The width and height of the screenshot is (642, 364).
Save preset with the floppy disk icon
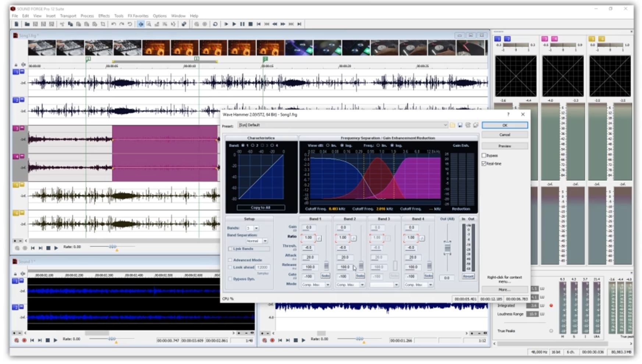pyautogui.click(x=460, y=125)
